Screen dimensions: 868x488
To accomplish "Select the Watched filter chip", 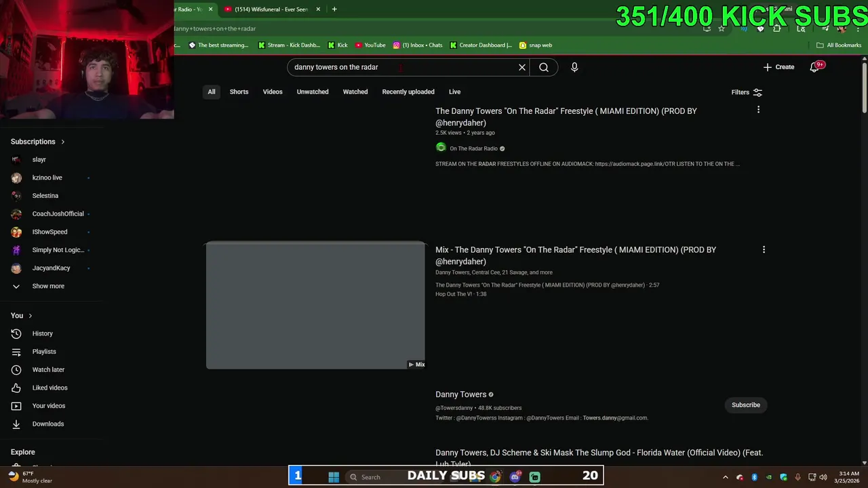I will (x=355, y=92).
